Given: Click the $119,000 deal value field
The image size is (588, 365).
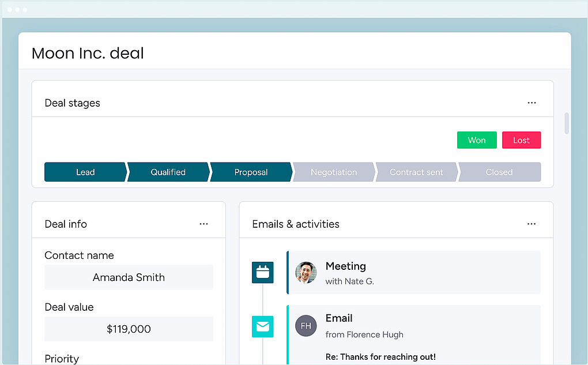Looking at the screenshot, I should click(129, 329).
